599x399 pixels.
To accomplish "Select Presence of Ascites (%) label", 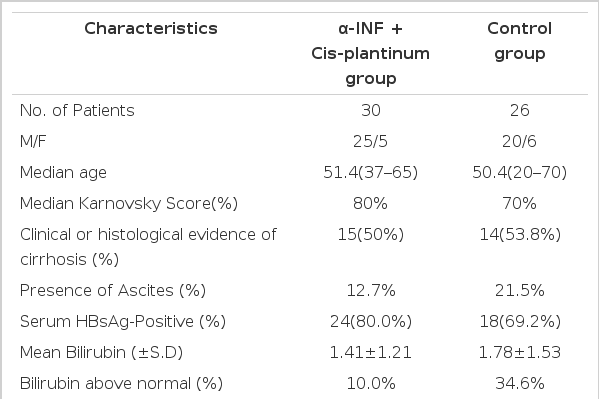I will [x=113, y=290].
